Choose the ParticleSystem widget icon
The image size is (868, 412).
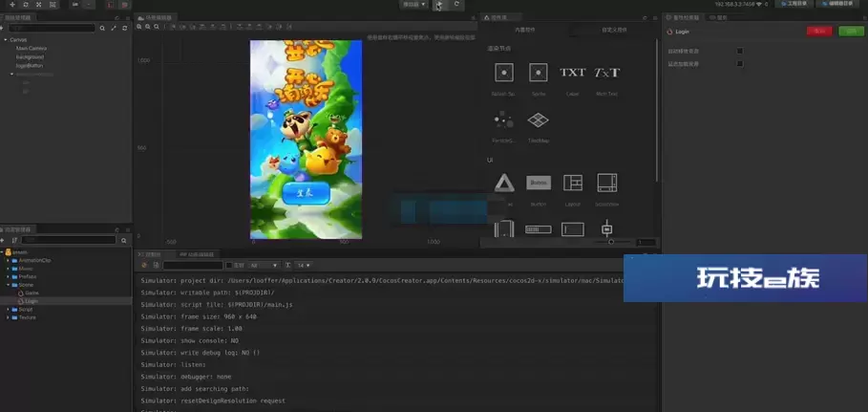(x=504, y=119)
